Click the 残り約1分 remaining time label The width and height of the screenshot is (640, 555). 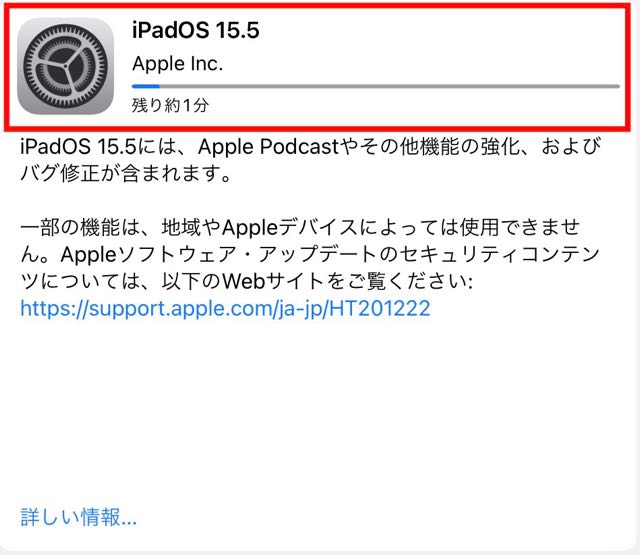click(170, 105)
